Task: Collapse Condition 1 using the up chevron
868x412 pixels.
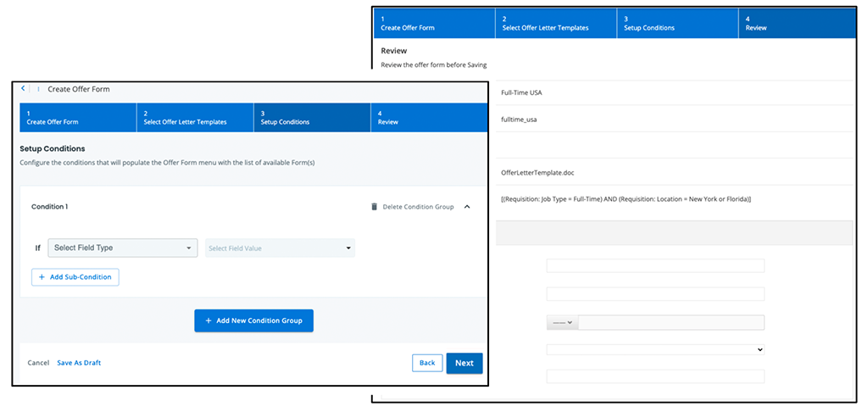Action: [467, 207]
